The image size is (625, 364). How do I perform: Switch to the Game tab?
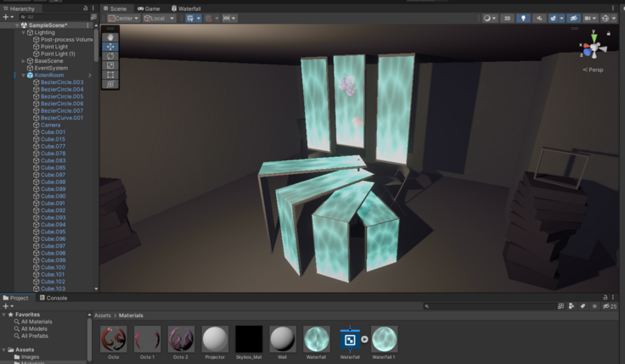tap(149, 8)
